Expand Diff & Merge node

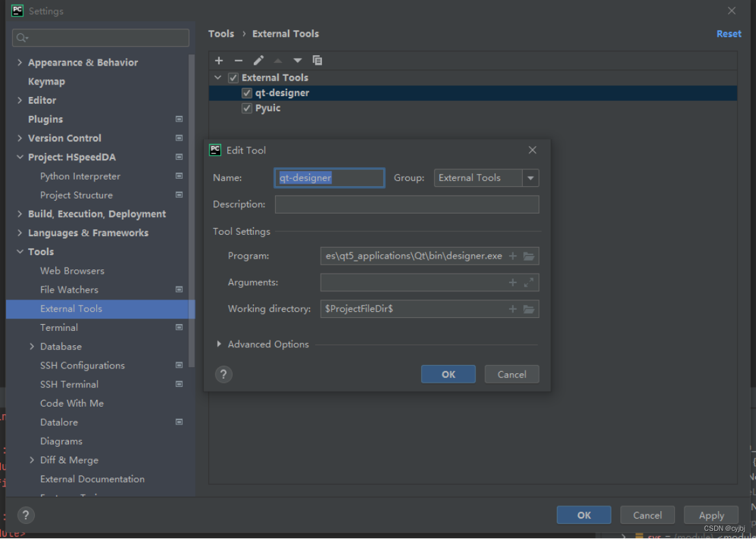pyautogui.click(x=32, y=460)
